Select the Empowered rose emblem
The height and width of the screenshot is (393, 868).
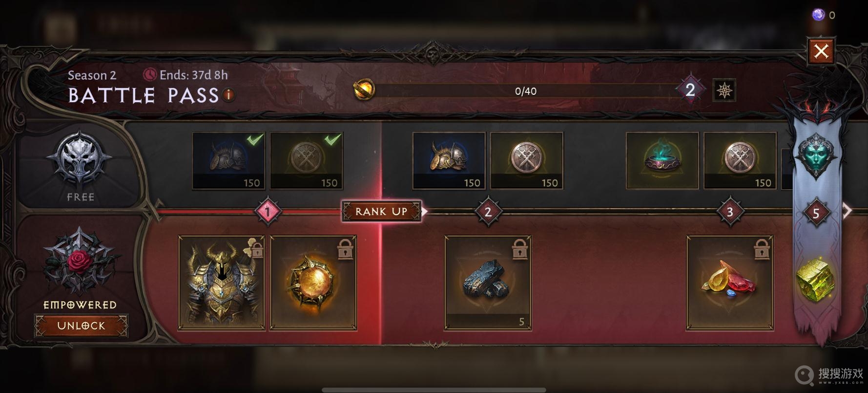[80, 261]
